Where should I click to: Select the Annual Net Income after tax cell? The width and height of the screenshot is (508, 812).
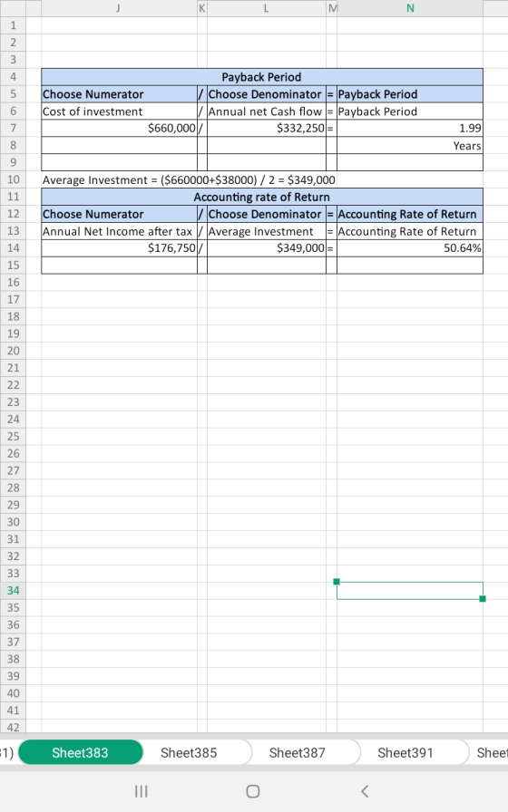point(119,231)
